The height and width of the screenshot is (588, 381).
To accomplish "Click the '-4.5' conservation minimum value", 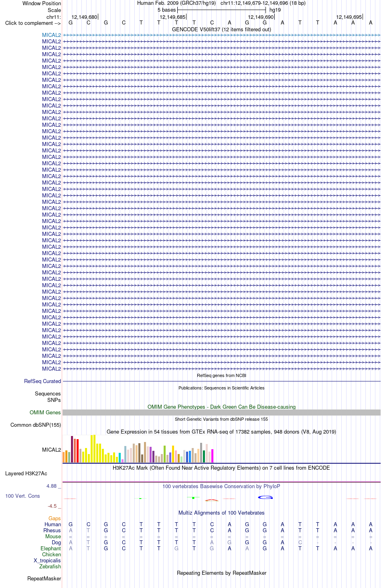I will 52,506.
